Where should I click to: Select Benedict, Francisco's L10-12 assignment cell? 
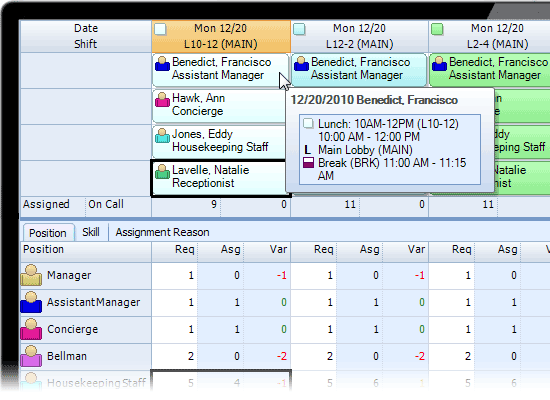tap(220, 69)
